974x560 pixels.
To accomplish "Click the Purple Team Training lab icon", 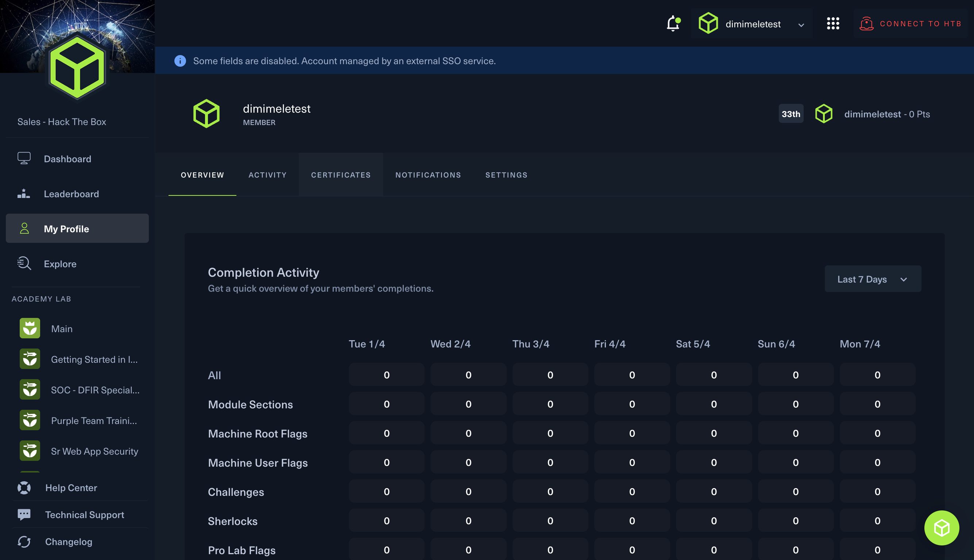I will click(x=30, y=420).
